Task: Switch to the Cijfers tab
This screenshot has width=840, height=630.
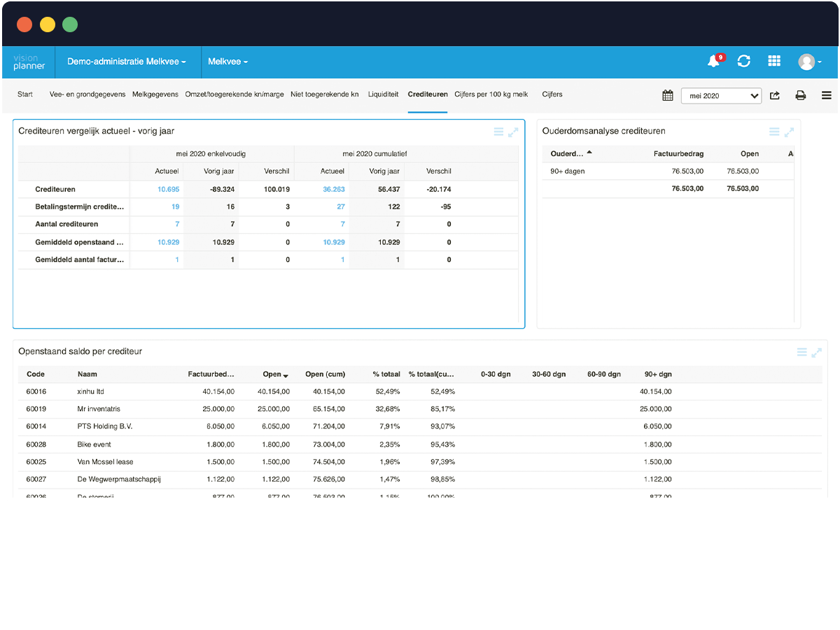Action: [x=552, y=94]
